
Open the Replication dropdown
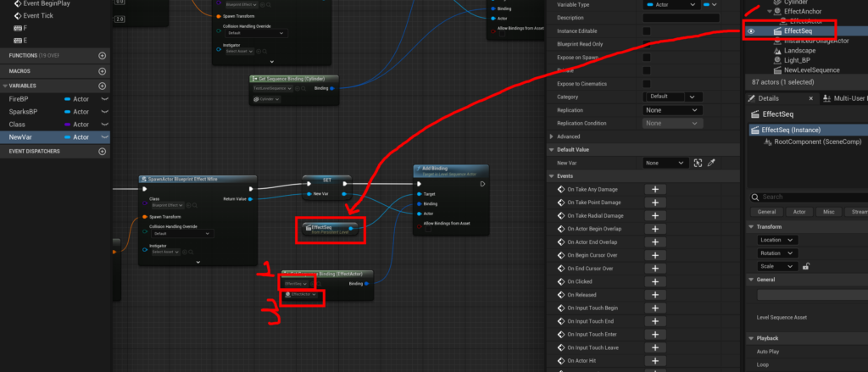[672, 110]
